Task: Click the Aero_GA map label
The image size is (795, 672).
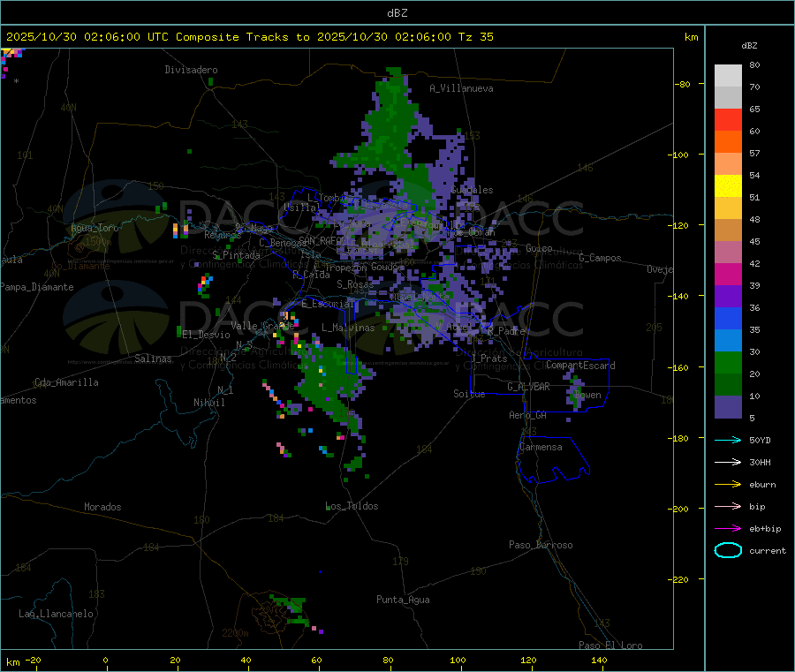Action: pos(528,415)
